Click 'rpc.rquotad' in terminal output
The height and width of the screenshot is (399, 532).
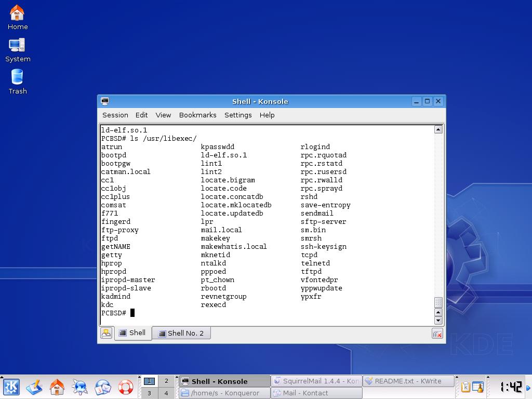pos(323,155)
